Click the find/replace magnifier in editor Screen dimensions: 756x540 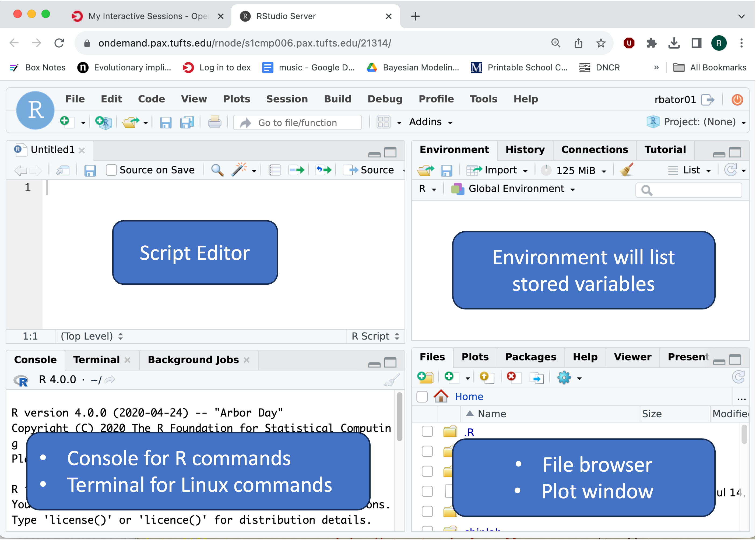tap(217, 170)
